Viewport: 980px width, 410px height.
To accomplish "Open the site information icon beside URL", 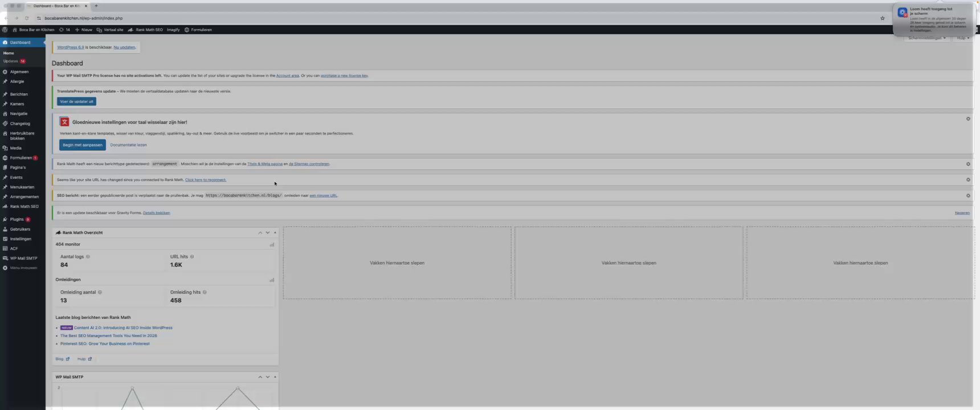I will [x=39, y=18].
